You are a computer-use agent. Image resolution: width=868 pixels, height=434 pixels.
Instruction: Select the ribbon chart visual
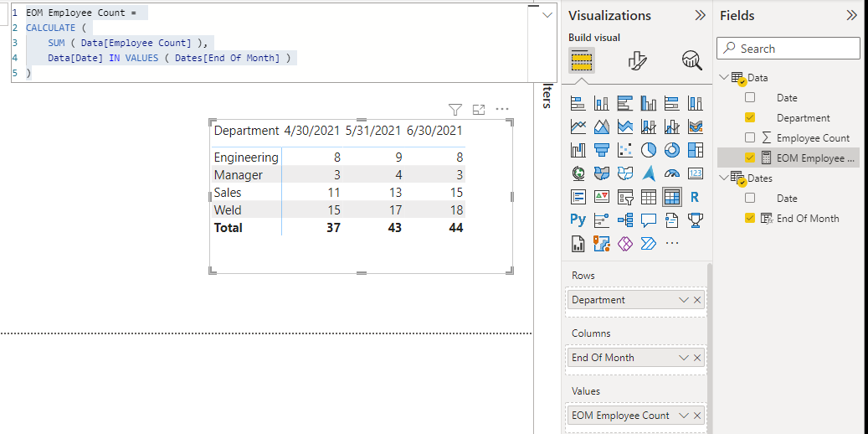point(696,127)
